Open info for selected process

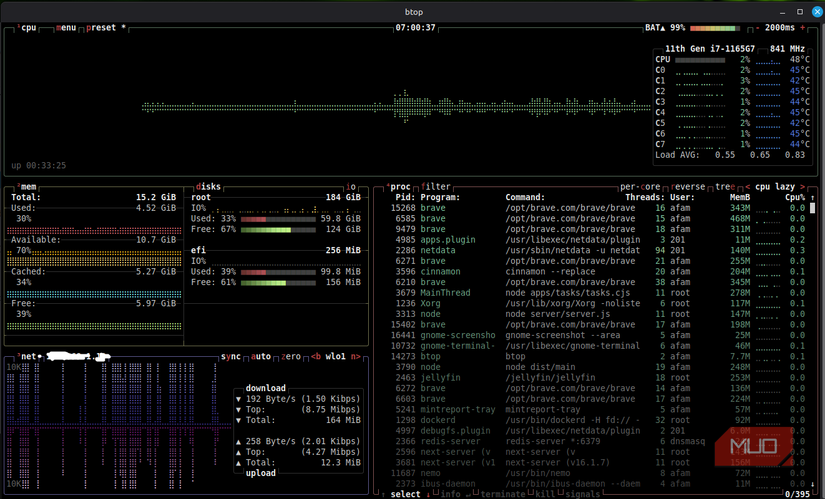(x=450, y=494)
